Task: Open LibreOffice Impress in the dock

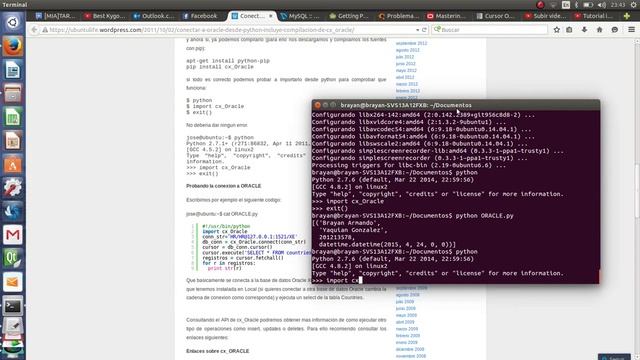Action: 13,141
